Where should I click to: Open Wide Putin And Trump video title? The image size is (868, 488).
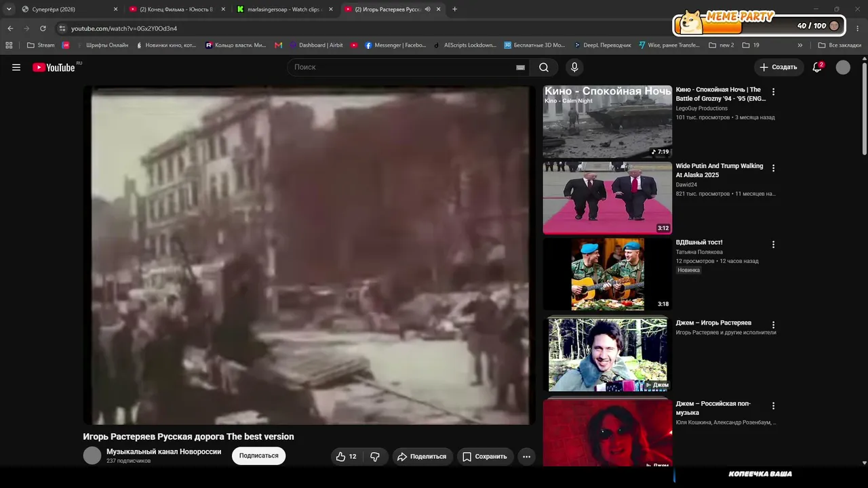(x=719, y=170)
